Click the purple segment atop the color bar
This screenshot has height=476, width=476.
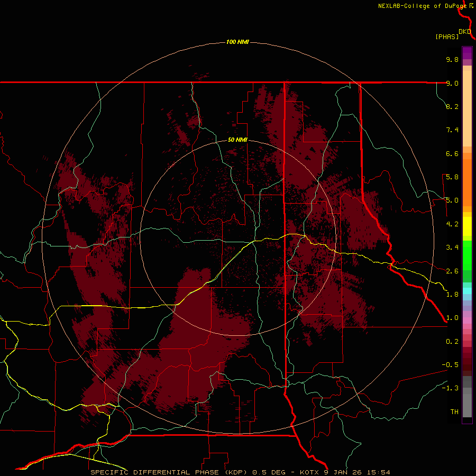[x=467, y=53]
